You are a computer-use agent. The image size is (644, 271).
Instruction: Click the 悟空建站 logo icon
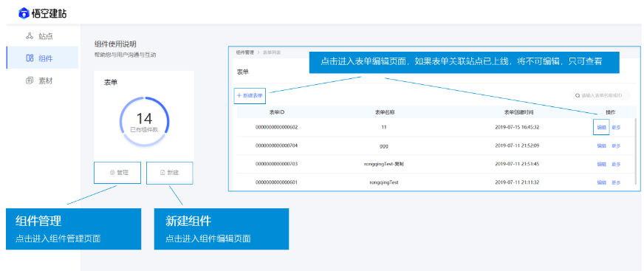click(x=24, y=13)
